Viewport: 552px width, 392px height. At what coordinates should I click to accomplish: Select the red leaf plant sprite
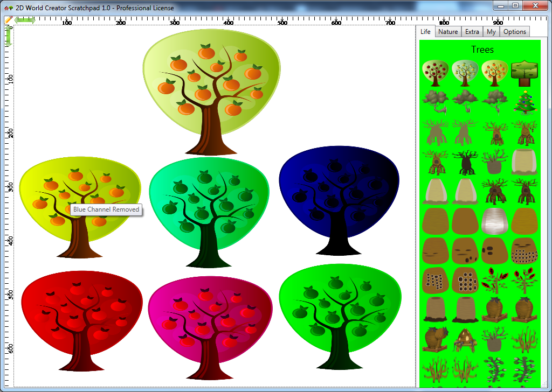(x=495, y=280)
